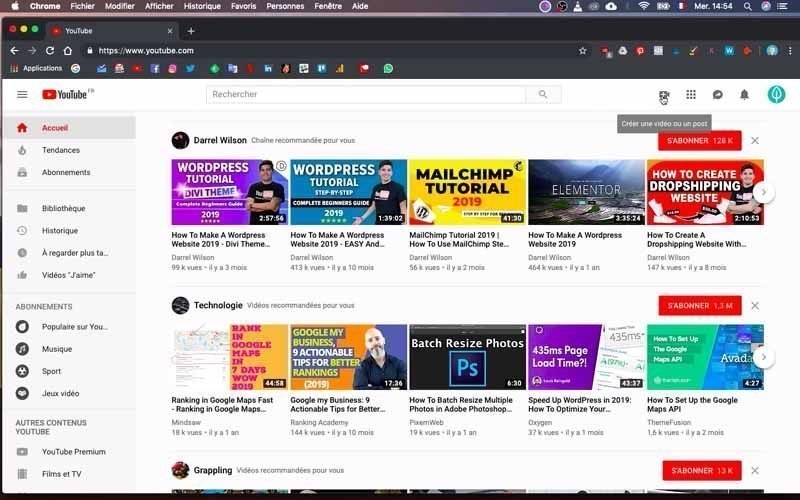Open Historique in sidebar

click(x=69, y=231)
